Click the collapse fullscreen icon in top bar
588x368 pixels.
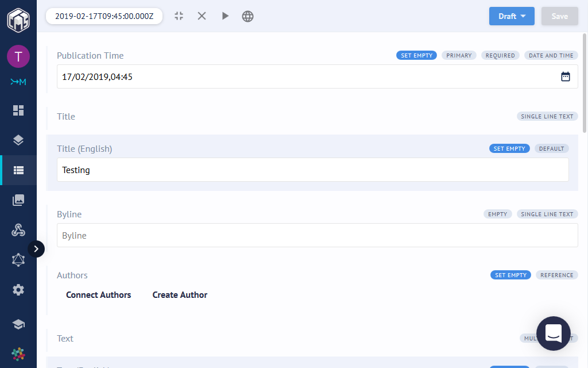(x=179, y=16)
